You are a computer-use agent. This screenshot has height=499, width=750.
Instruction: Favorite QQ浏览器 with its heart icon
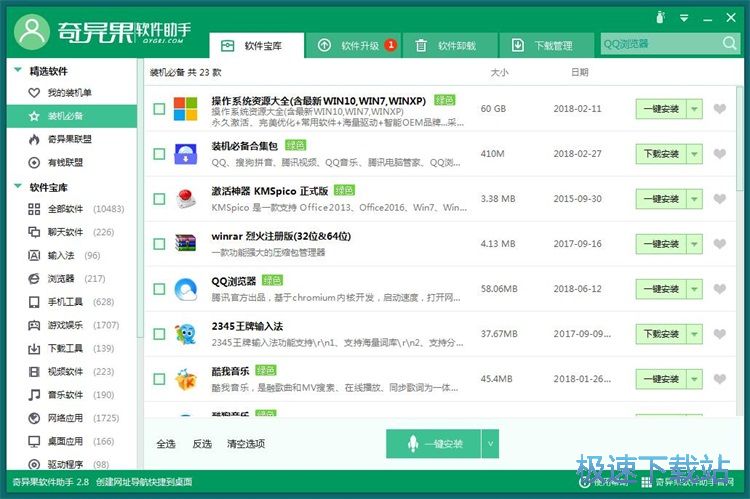(719, 288)
